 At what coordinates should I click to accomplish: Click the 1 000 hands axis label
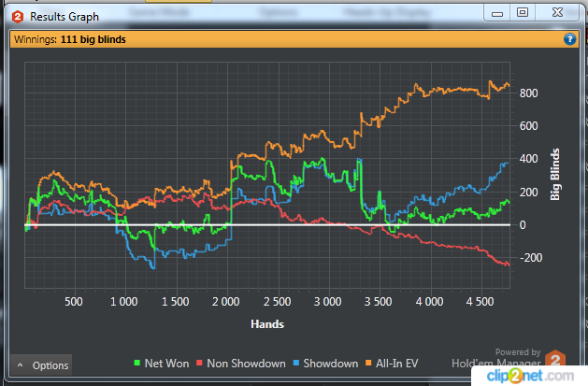click(x=123, y=302)
